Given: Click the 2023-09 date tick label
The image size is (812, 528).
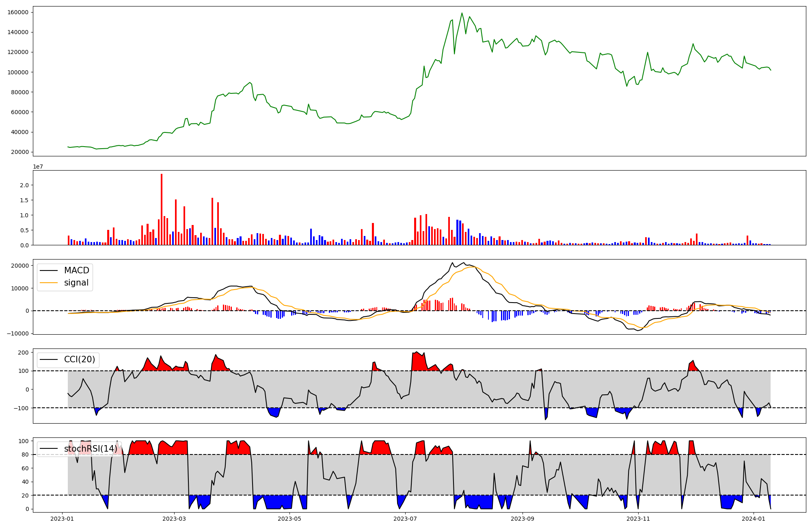Looking at the screenshot, I should pos(523,519).
